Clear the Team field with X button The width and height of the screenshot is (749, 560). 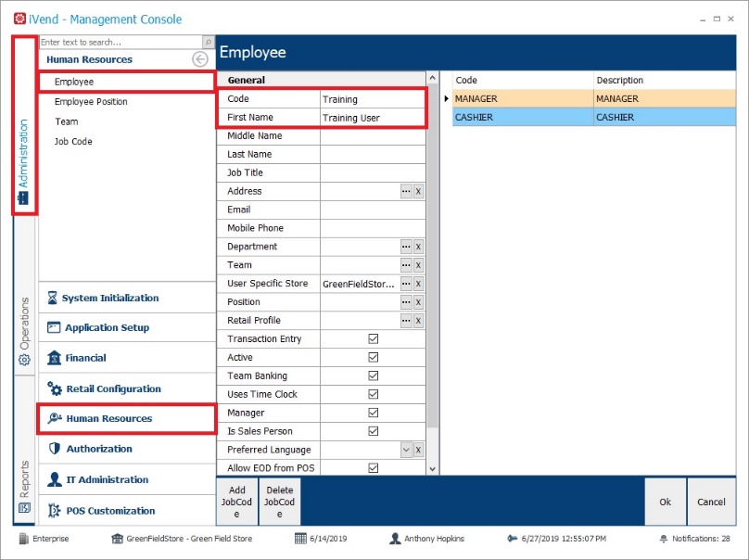tap(418, 265)
